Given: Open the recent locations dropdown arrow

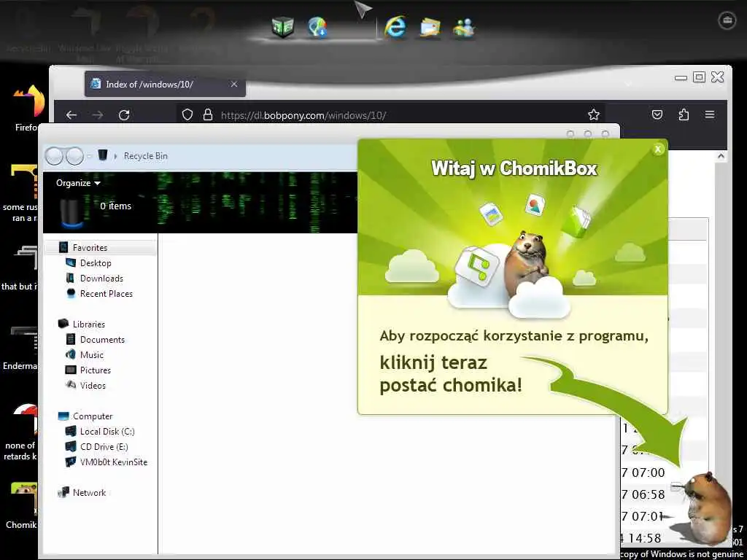Looking at the screenshot, I should 89,156.
